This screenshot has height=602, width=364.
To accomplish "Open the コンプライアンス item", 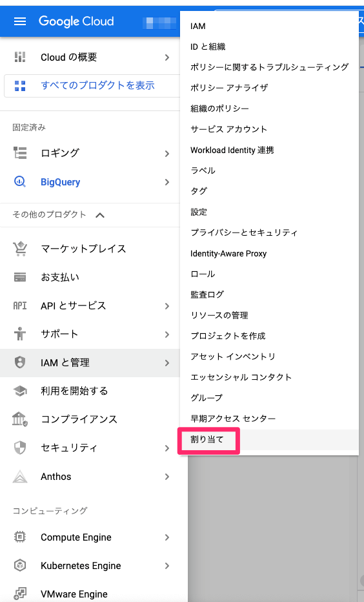I will click(x=90, y=419).
